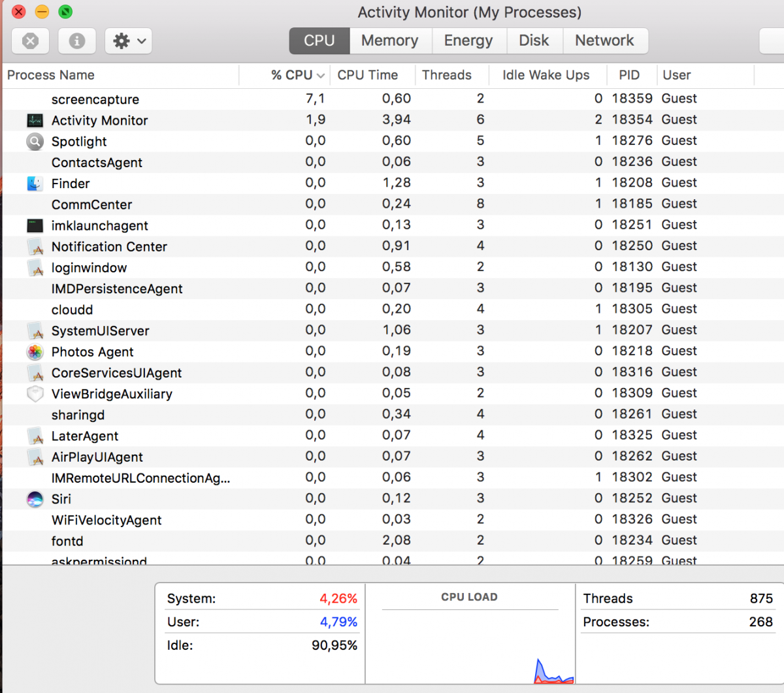Click the Idle percentage 90,95%
The height and width of the screenshot is (693, 784).
point(335,645)
